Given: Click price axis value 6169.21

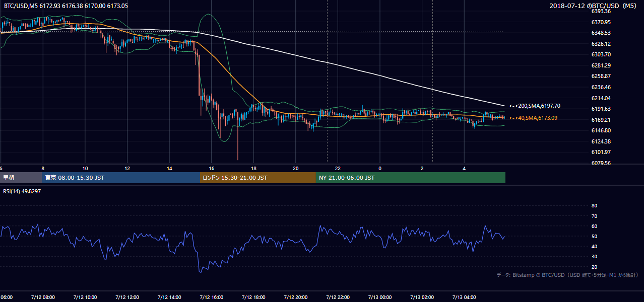Looking at the screenshot, I should [x=601, y=120].
